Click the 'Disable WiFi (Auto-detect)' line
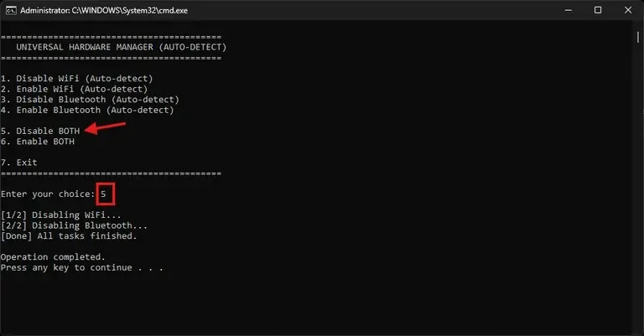 pyautogui.click(x=77, y=79)
